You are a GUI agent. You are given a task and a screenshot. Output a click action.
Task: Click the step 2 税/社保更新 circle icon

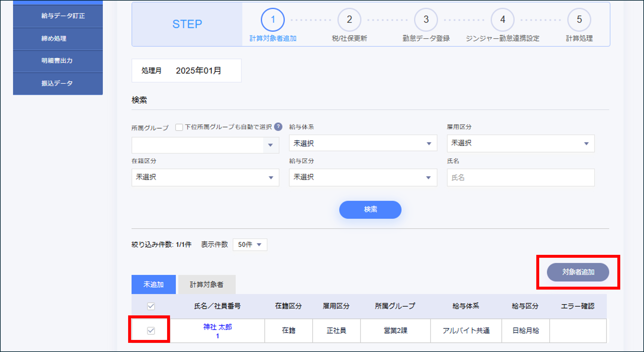coord(349,20)
